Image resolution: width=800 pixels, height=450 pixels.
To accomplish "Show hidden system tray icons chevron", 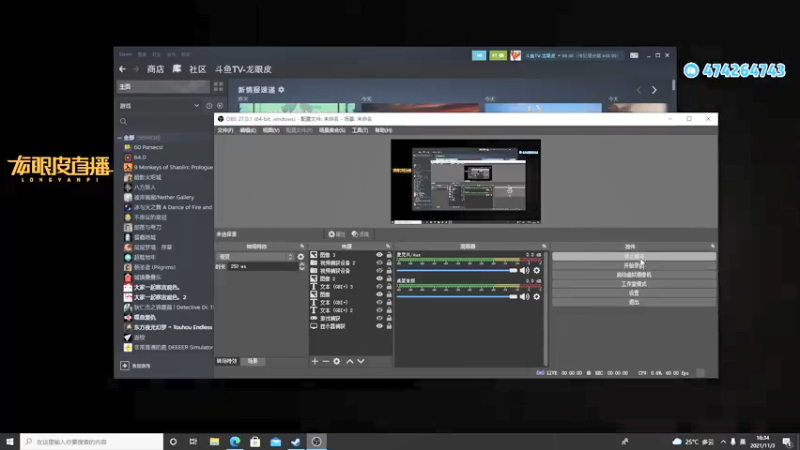I will click(723, 441).
